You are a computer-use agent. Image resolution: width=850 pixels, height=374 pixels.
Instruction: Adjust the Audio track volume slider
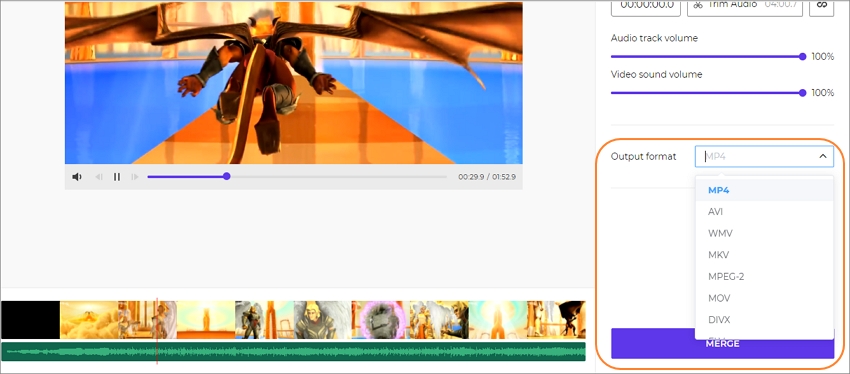707,56
